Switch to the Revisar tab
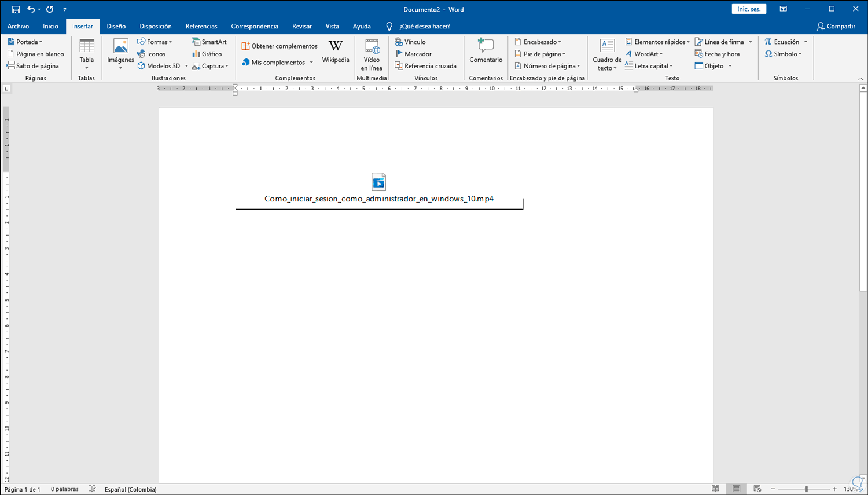 302,26
